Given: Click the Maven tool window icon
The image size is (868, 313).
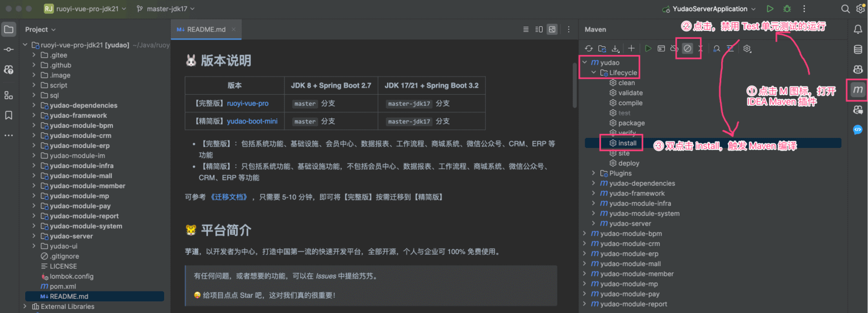Looking at the screenshot, I should [857, 90].
